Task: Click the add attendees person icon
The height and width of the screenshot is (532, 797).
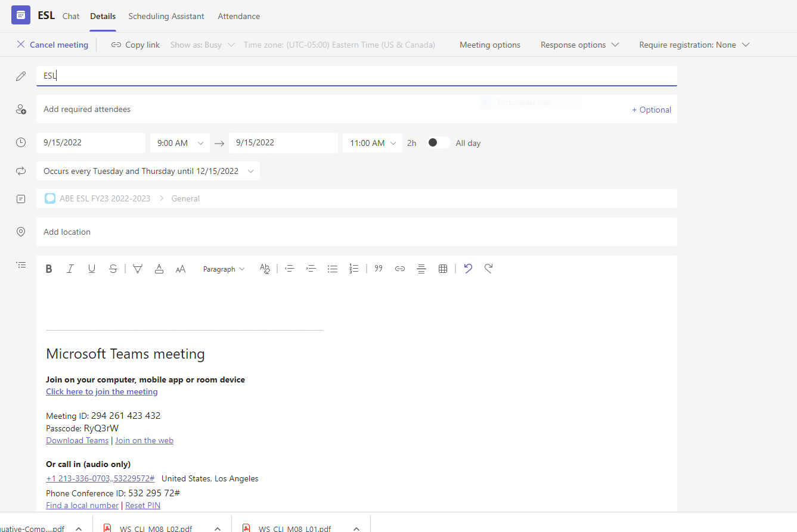Action: tap(21, 110)
